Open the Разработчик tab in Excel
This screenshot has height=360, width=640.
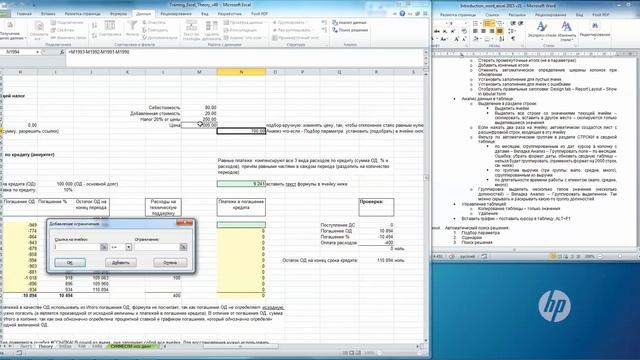229,13
